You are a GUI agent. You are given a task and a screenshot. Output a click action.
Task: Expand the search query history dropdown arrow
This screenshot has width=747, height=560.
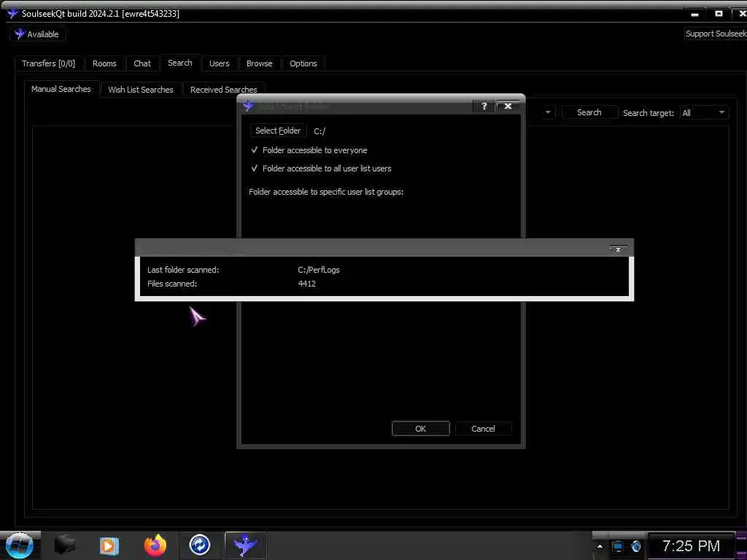coord(548,112)
